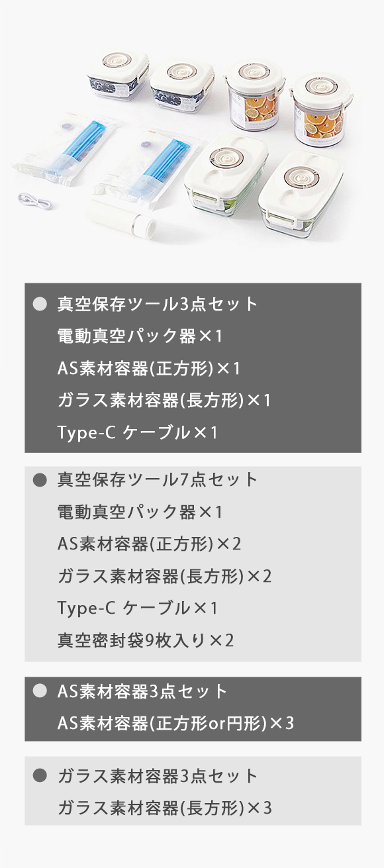Click the 真空保存ツール3点セット heading
The image size is (384, 868).
158,304
